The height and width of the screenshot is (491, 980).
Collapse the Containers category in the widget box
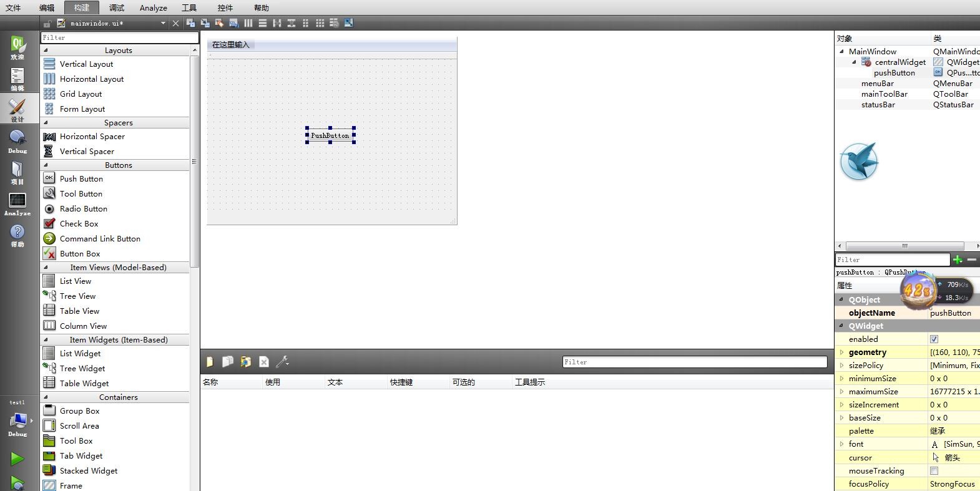point(46,397)
